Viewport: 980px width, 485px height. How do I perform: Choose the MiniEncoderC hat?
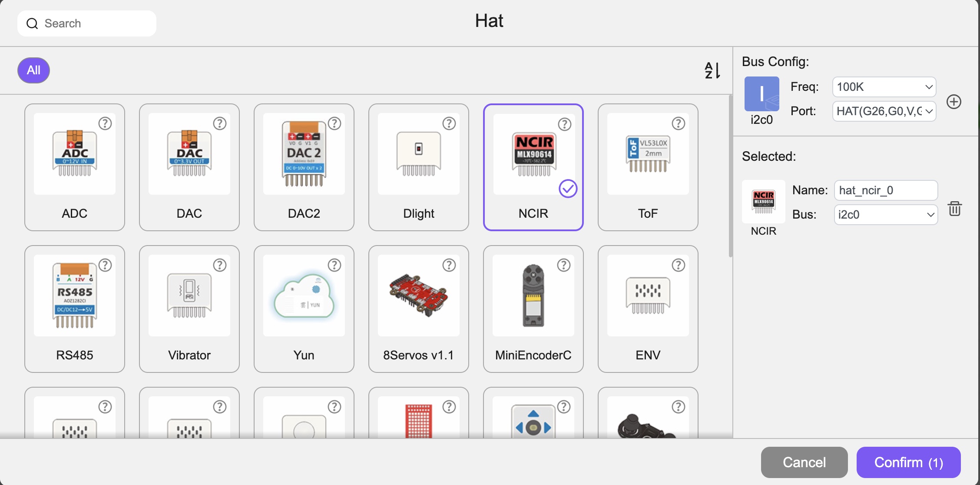point(533,309)
